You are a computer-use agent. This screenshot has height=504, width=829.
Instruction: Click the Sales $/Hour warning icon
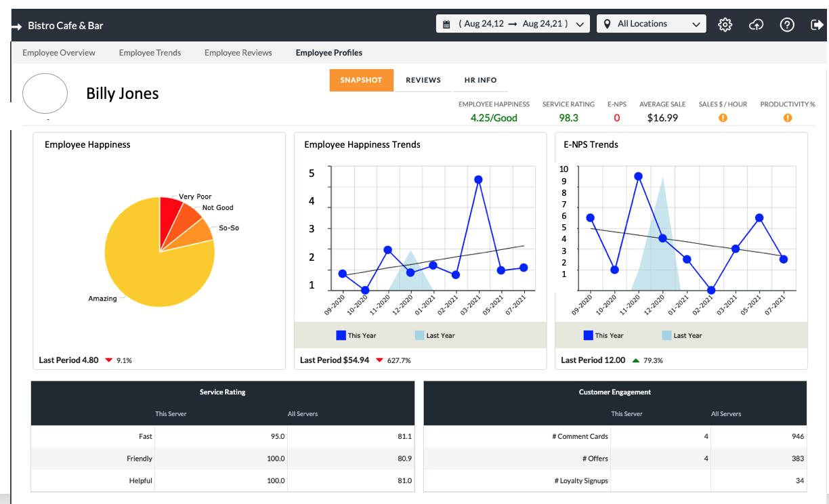[723, 118]
